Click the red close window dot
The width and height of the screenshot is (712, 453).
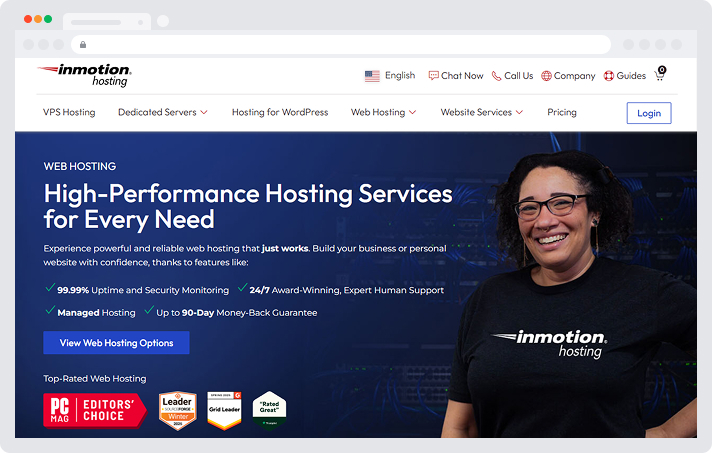28,19
